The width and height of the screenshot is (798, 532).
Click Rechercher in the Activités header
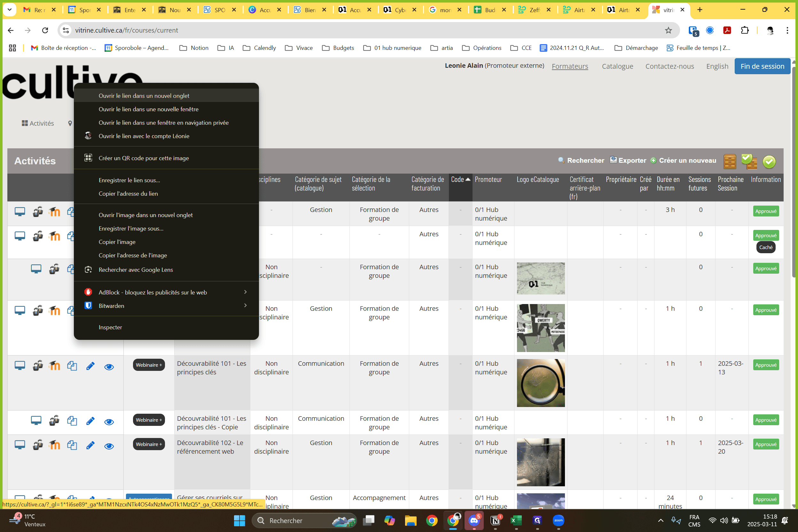pos(582,160)
